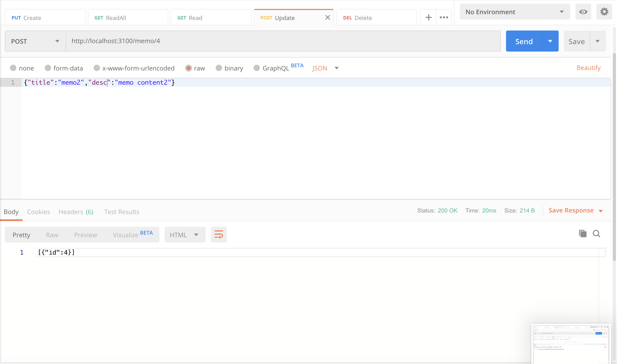Viewport: 617px width, 364px height.
Task: Open the POST method dropdown
Action: click(35, 41)
